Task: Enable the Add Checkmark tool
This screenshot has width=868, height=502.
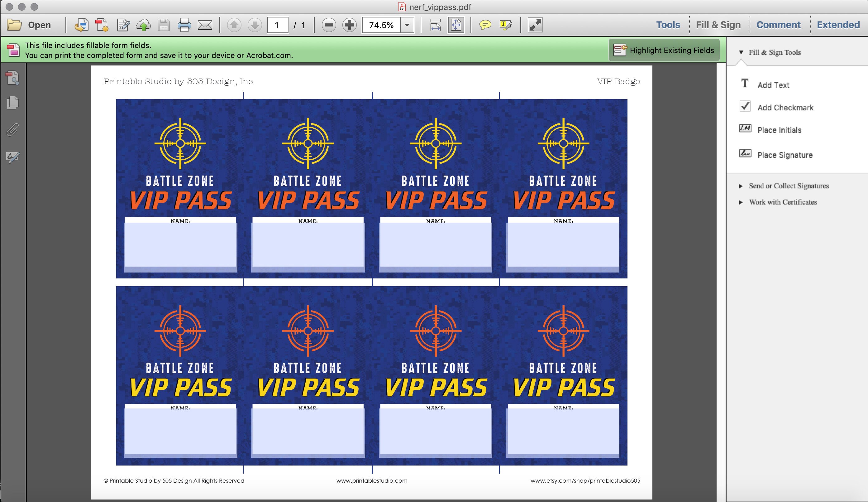Action: click(x=786, y=107)
